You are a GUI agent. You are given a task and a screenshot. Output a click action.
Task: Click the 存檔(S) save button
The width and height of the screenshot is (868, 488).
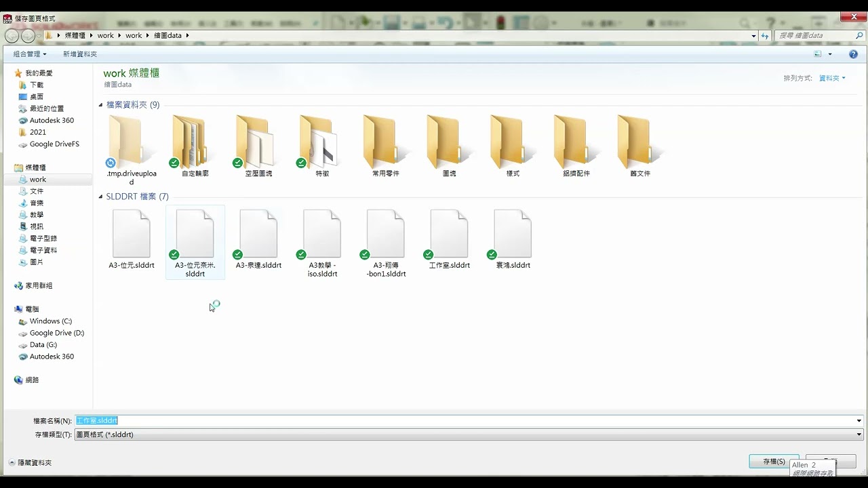tap(774, 462)
